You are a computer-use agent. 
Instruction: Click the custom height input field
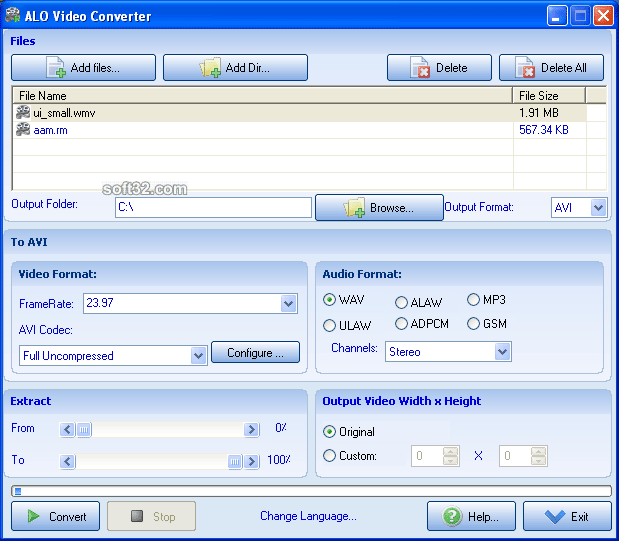click(515, 456)
